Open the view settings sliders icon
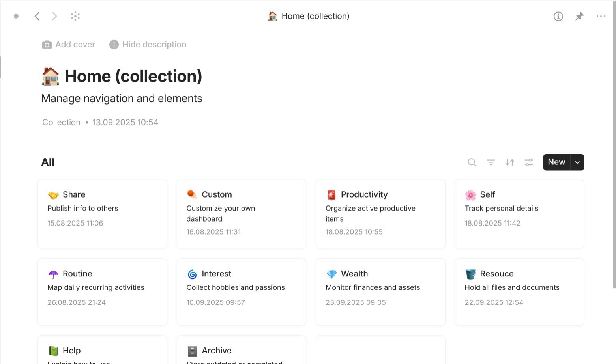 click(x=528, y=162)
